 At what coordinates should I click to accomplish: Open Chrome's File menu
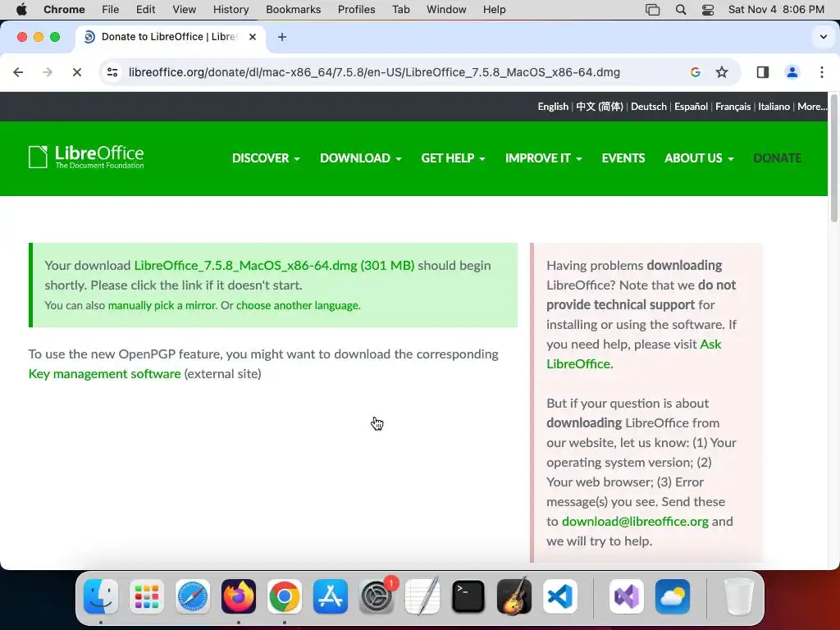tap(111, 10)
